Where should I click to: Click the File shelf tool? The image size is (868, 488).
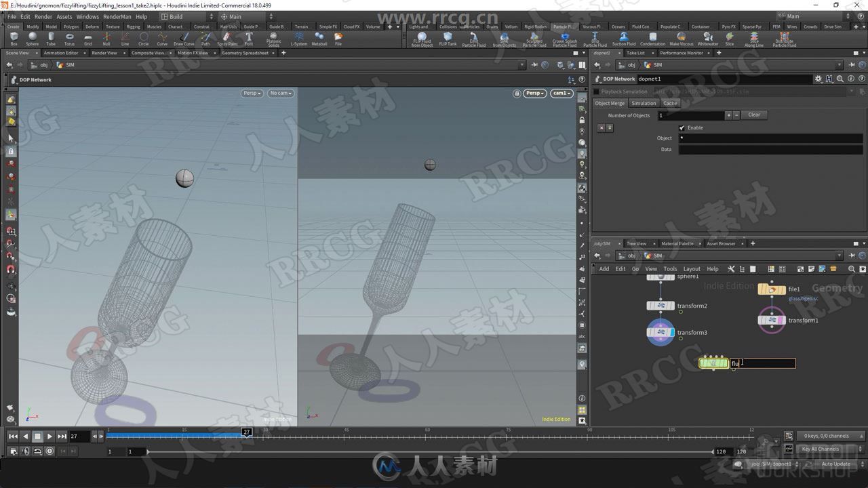point(338,39)
